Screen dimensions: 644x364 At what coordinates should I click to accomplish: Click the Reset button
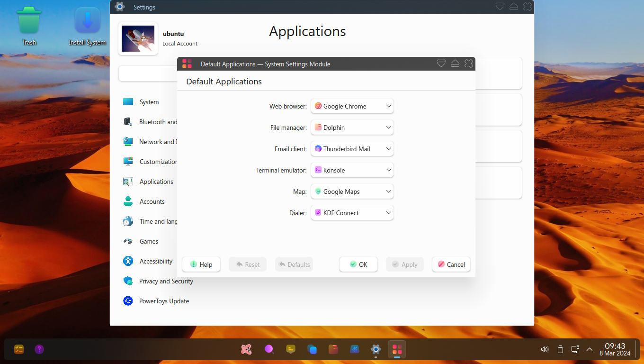point(248,264)
